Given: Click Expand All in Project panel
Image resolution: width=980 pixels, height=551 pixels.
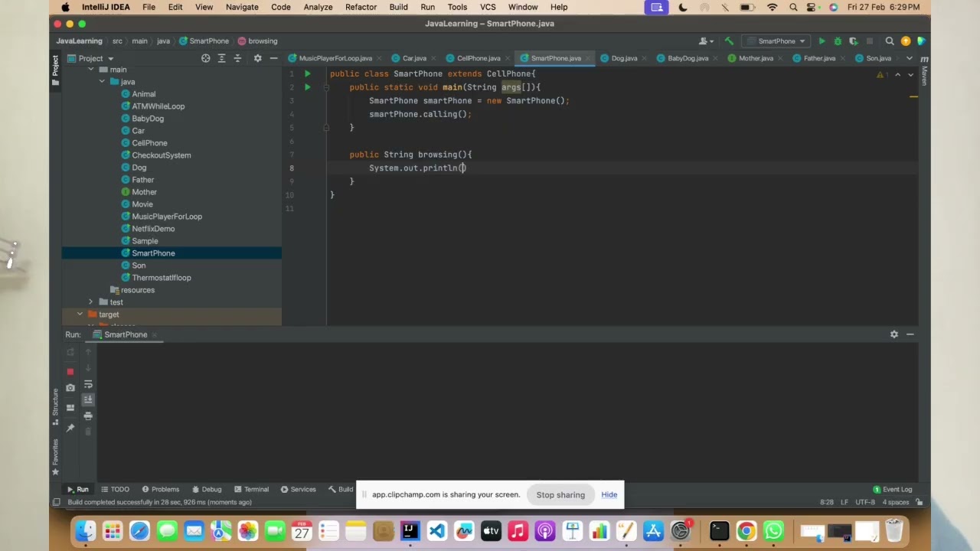Looking at the screenshot, I should point(221,58).
